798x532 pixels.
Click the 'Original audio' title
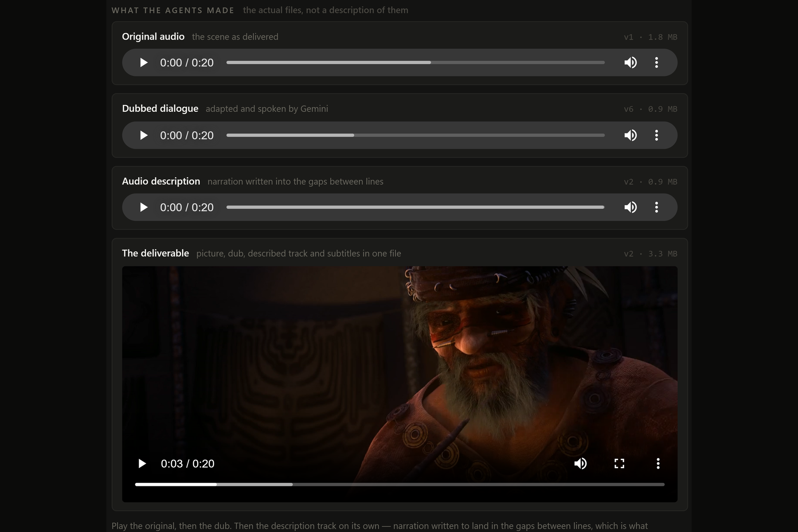(x=153, y=37)
